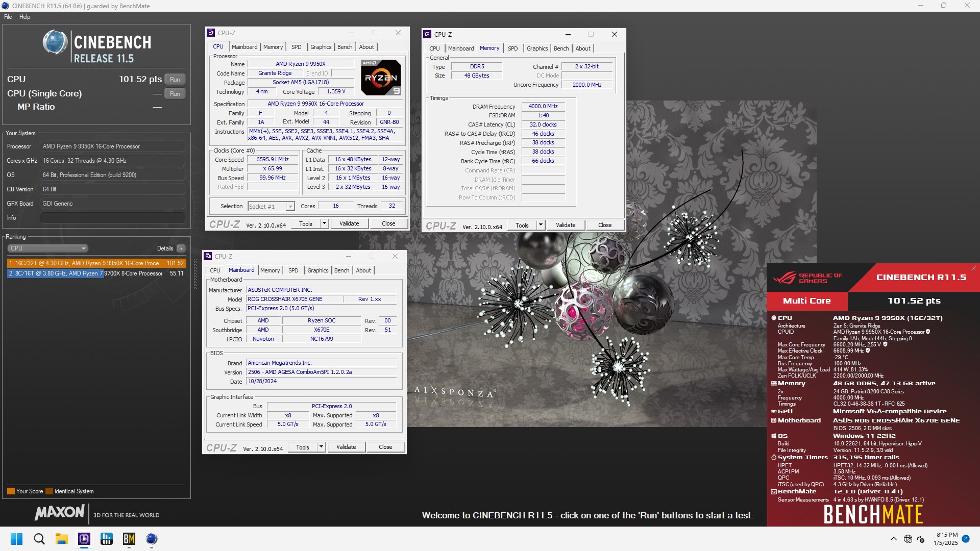The height and width of the screenshot is (551, 980).
Task: Click the MAXON logo
Action: [59, 513]
